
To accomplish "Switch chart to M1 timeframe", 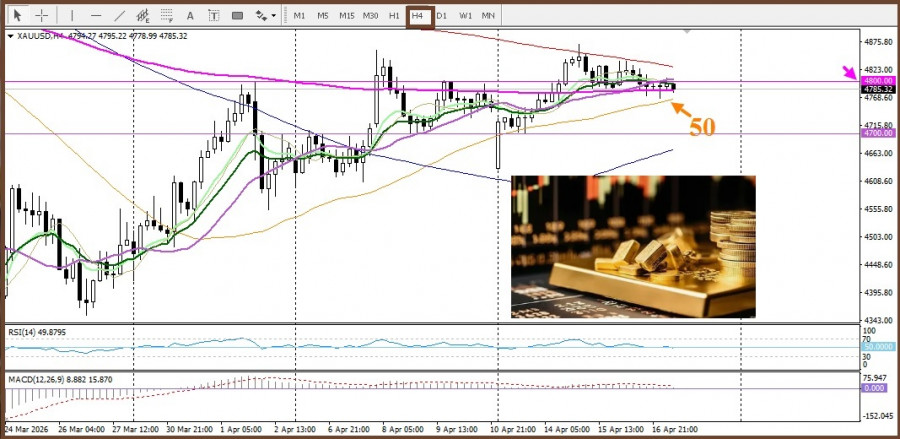I will pos(299,15).
